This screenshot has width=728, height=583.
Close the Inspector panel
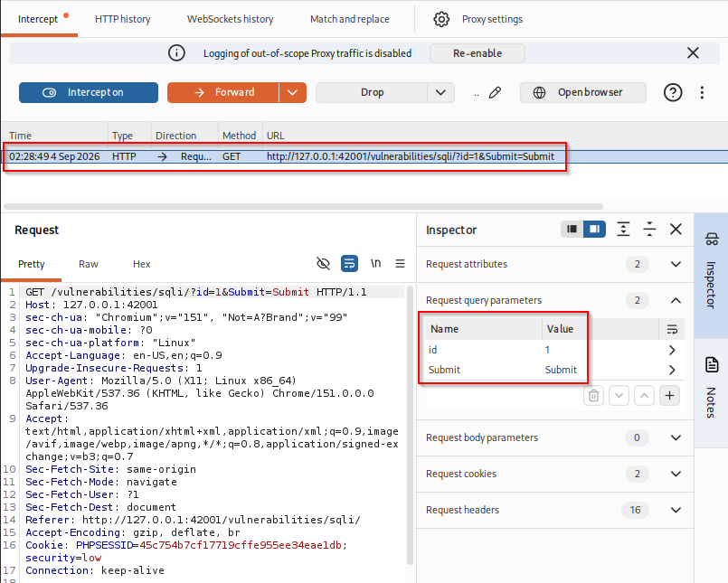pos(676,229)
